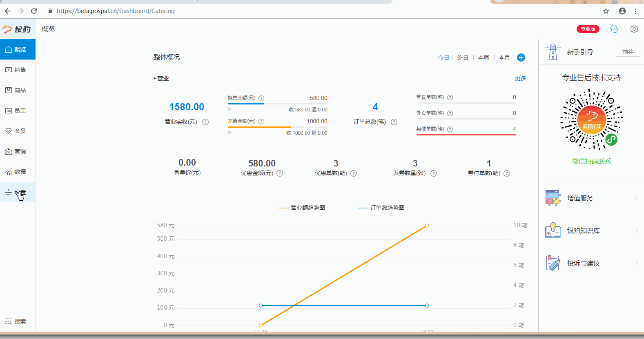Select the 本月 date filter
The height and width of the screenshot is (339, 644).
(x=504, y=58)
